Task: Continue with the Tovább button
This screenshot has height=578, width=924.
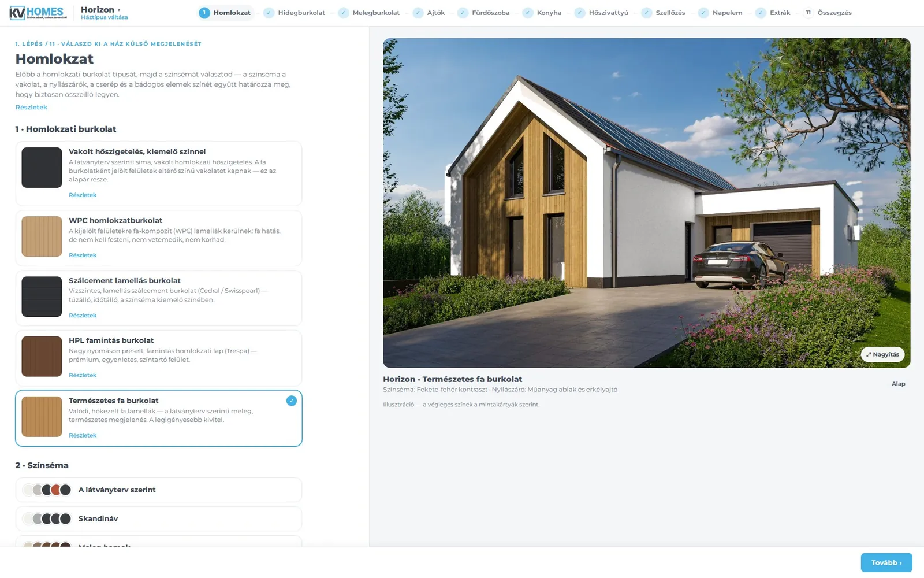Action: 886,562
